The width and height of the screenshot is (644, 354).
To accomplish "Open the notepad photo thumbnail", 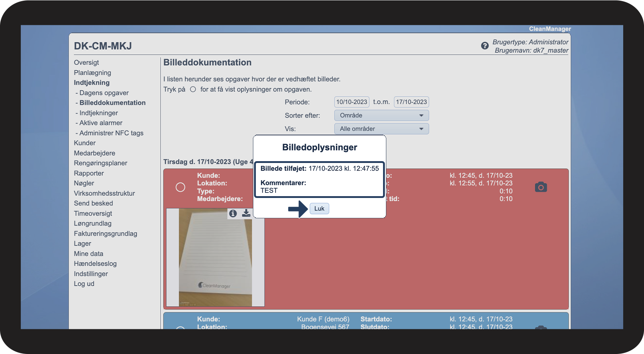I will [x=215, y=257].
